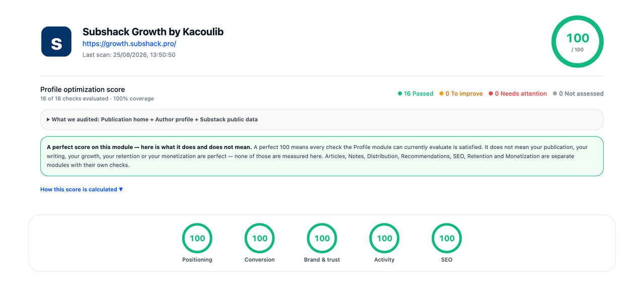Select the Activity score circle
Screen dimensions: 644x282
(384, 238)
